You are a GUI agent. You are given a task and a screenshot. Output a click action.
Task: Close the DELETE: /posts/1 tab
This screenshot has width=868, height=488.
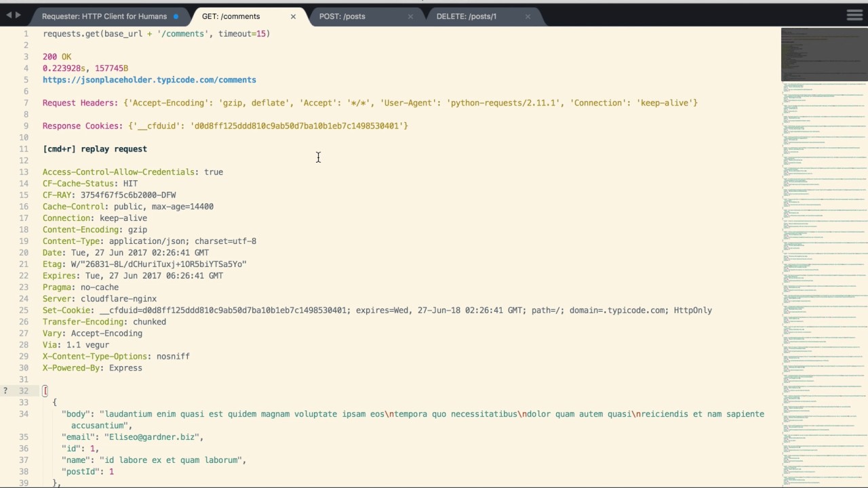528,16
